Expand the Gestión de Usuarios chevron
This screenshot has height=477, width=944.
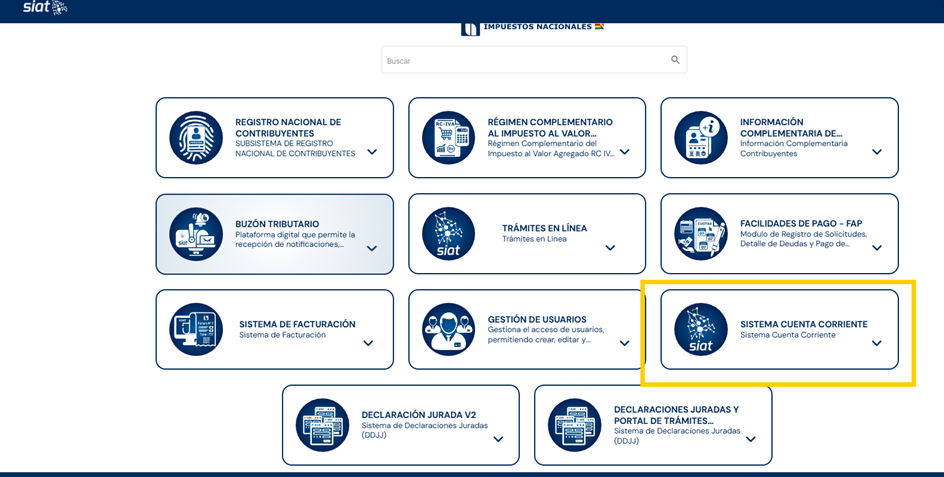point(625,343)
